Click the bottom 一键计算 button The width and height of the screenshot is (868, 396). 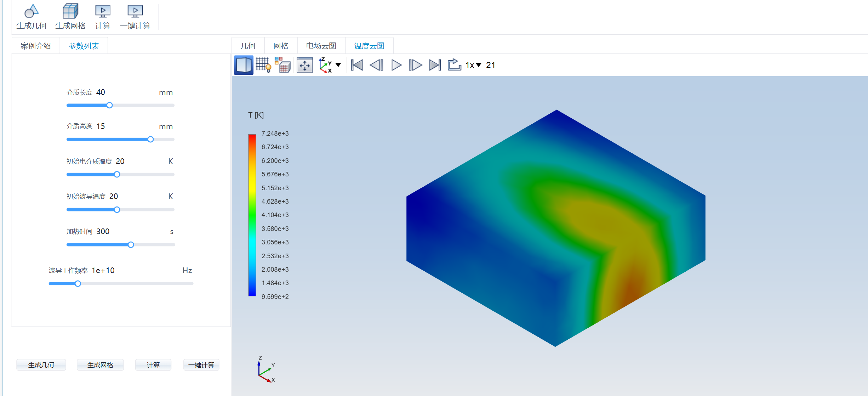pyautogui.click(x=201, y=365)
